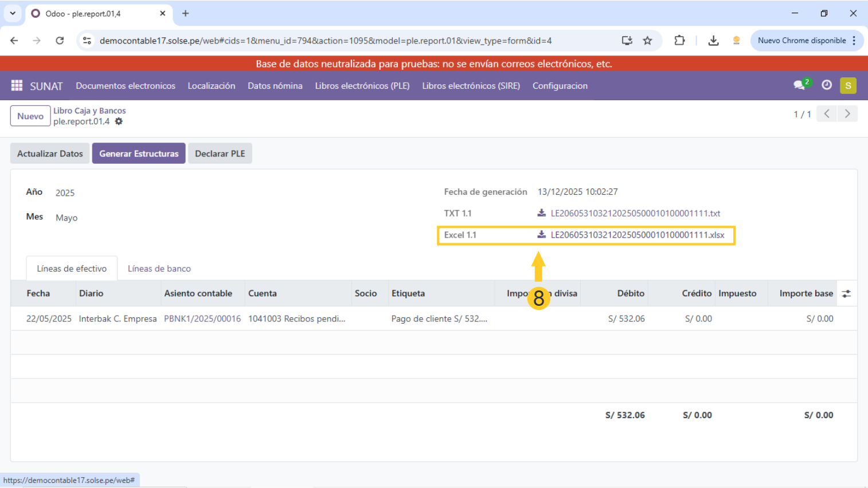868x488 pixels.
Task: Bookmark this page with star icon
Action: coord(647,41)
